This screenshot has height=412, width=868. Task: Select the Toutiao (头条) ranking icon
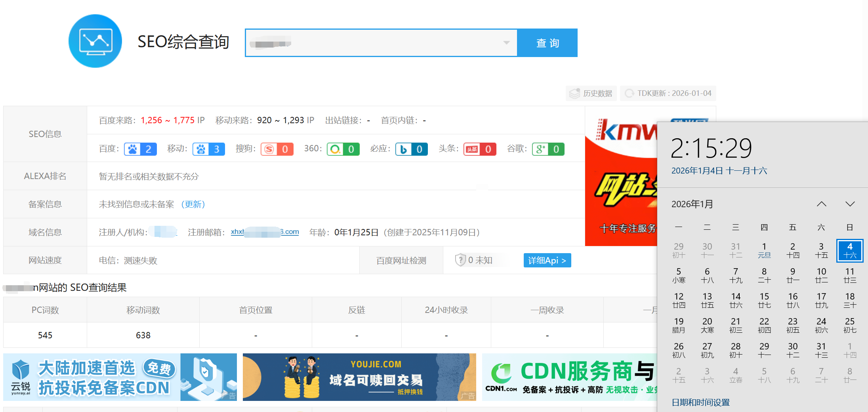tap(479, 149)
